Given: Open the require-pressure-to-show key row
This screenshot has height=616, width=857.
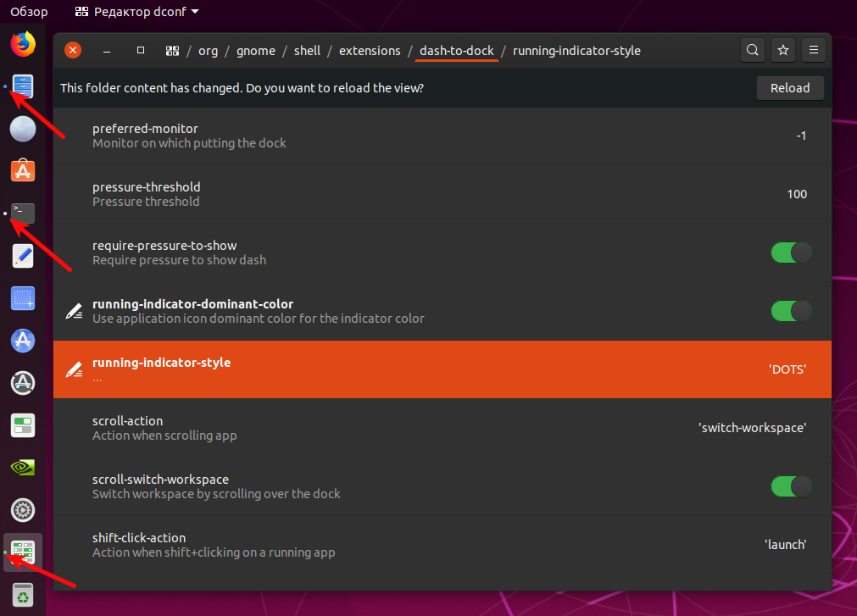Looking at the screenshot, I should [442, 253].
